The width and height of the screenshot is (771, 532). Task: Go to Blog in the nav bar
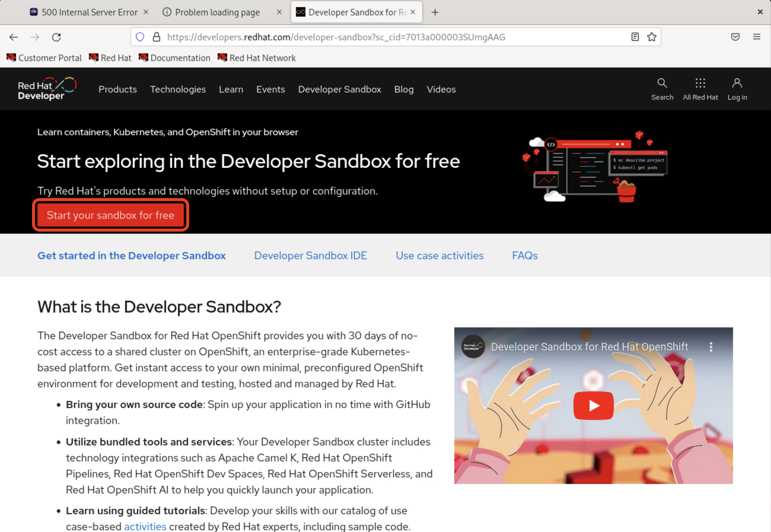pos(404,89)
